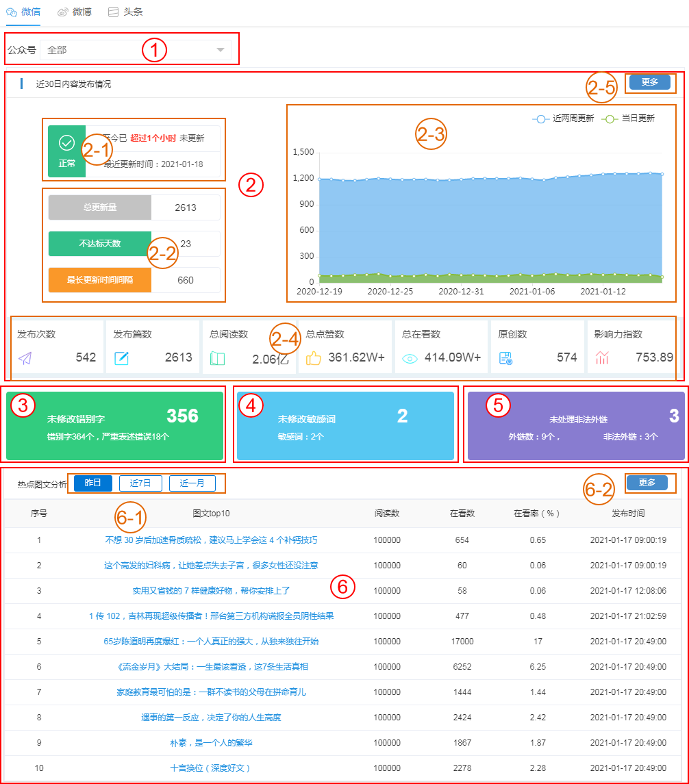Click the paper plane icon under 发布次数
The height and width of the screenshot is (784, 689).
pyautogui.click(x=25, y=357)
